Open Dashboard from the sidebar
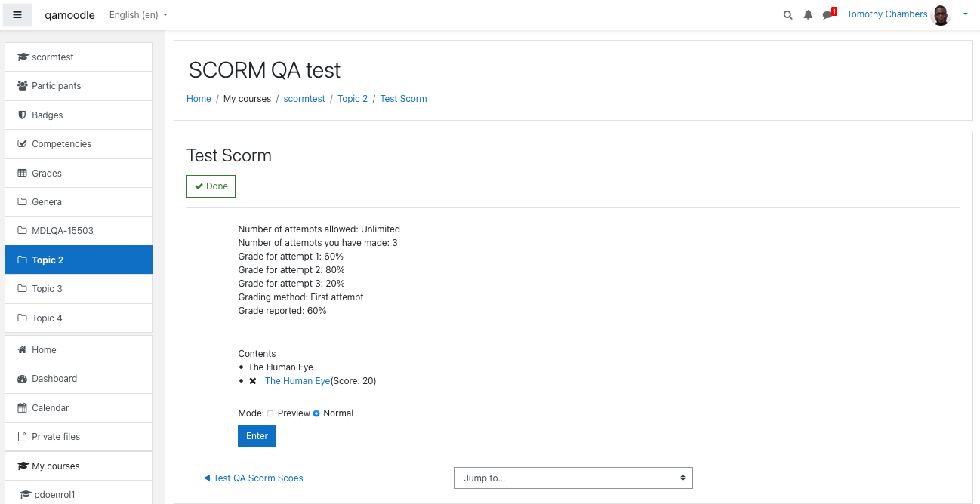Viewport: 980px width, 504px height. click(x=79, y=379)
